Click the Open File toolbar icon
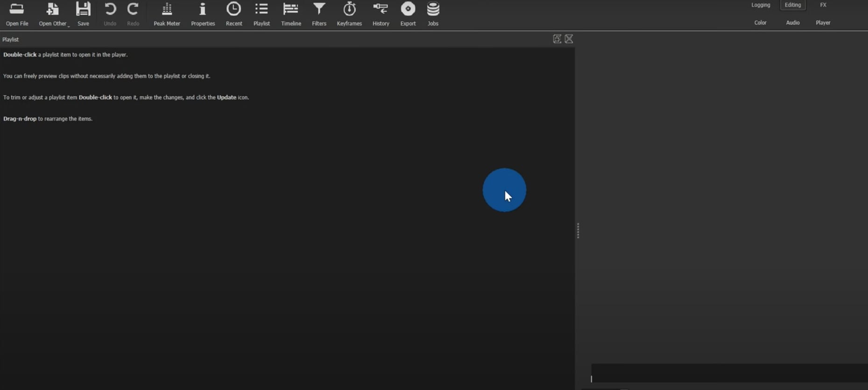 pos(17,14)
